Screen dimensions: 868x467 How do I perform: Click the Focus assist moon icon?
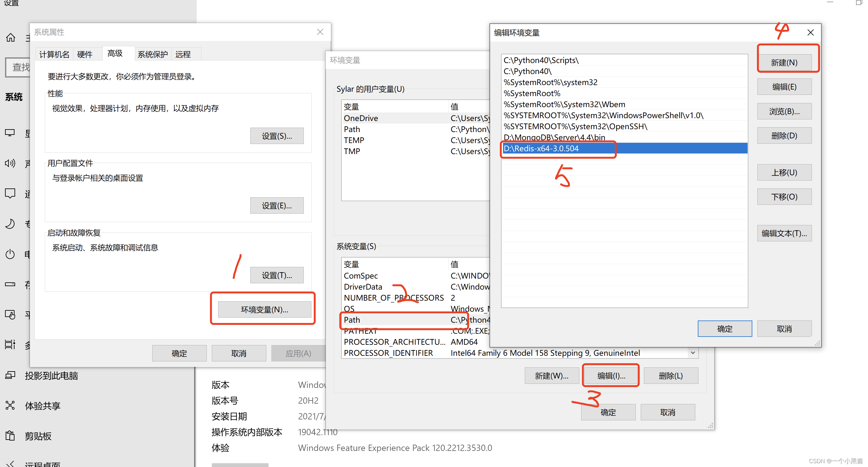tap(10, 223)
